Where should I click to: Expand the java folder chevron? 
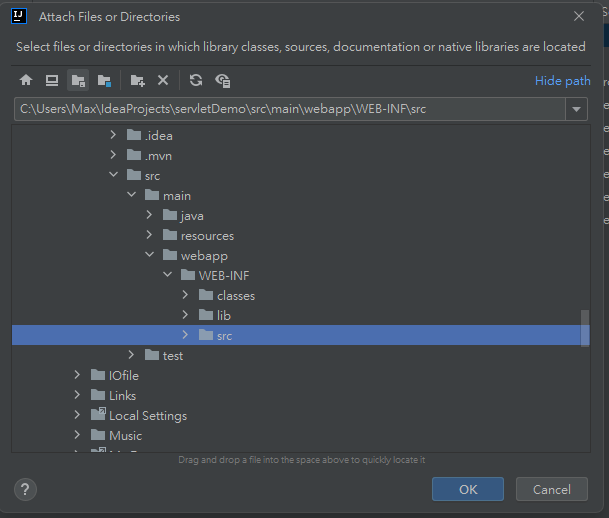[149, 215]
